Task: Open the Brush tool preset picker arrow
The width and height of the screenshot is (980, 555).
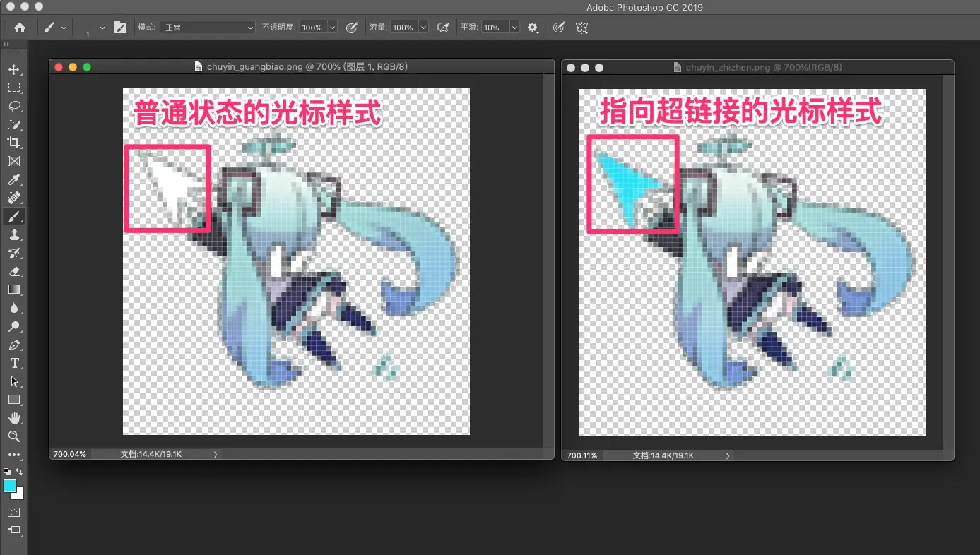Action: [x=64, y=28]
